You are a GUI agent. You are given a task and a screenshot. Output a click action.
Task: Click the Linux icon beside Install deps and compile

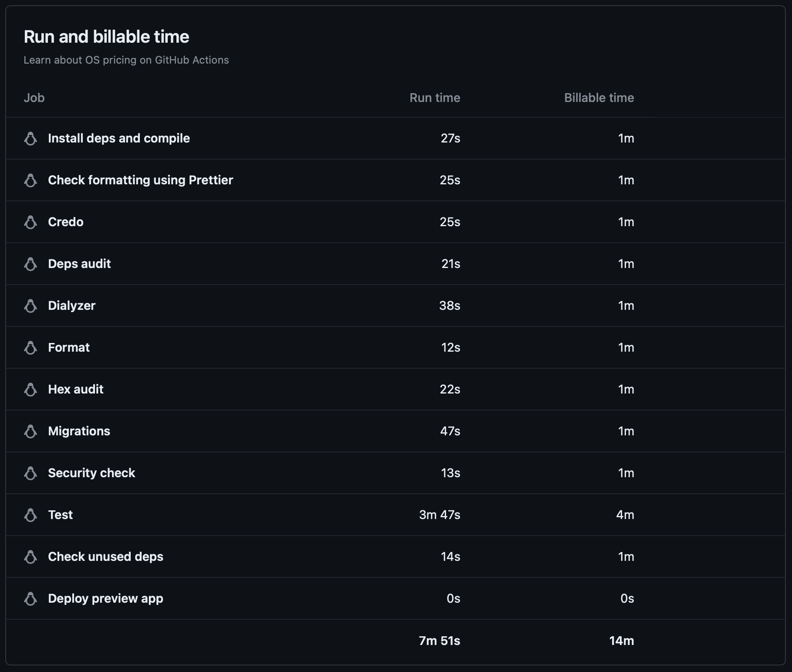(x=30, y=139)
